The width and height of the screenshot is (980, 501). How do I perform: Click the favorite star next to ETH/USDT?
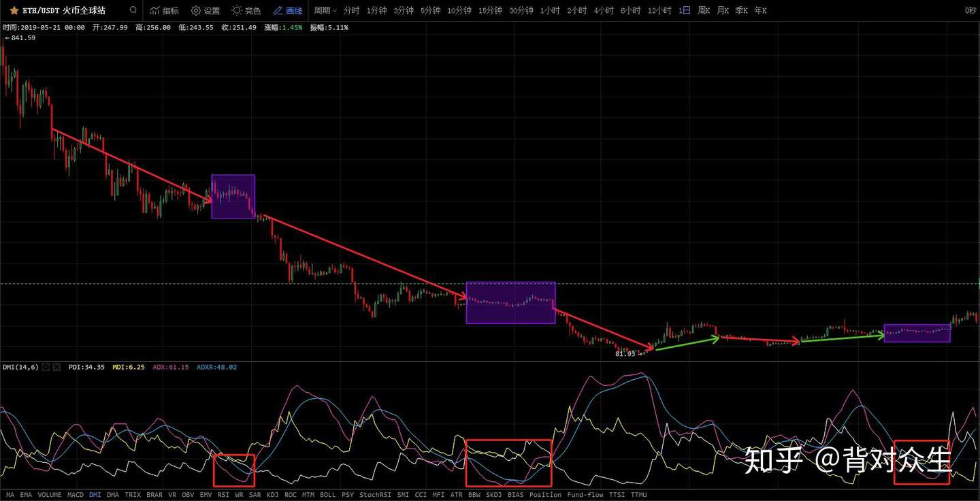click(x=14, y=11)
